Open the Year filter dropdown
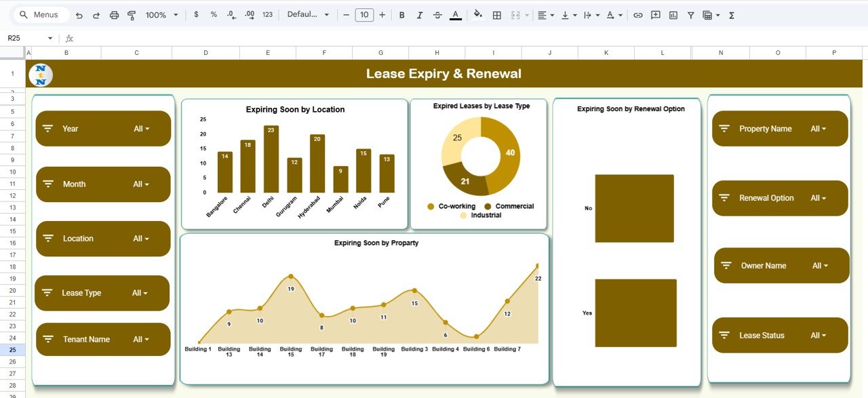 coord(142,129)
